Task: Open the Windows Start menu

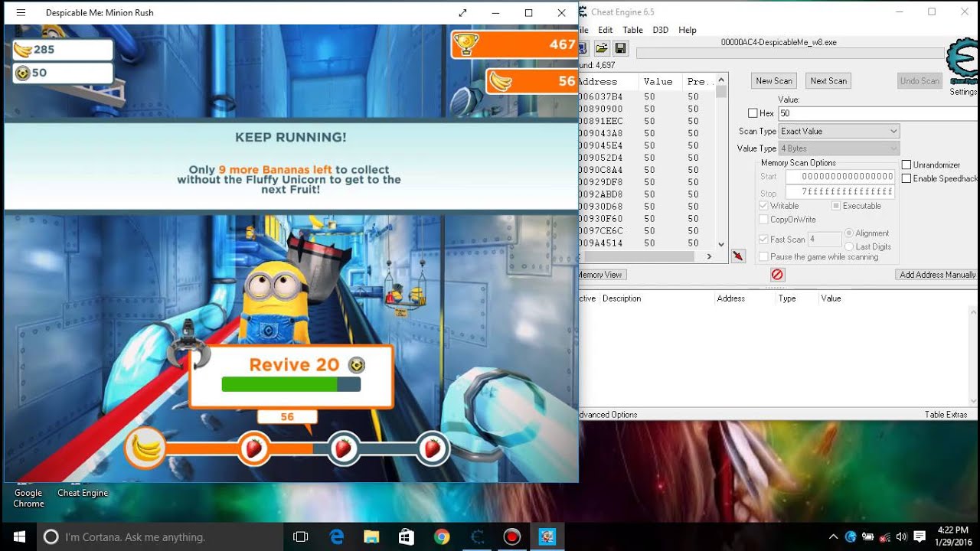Action: pos(18,536)
